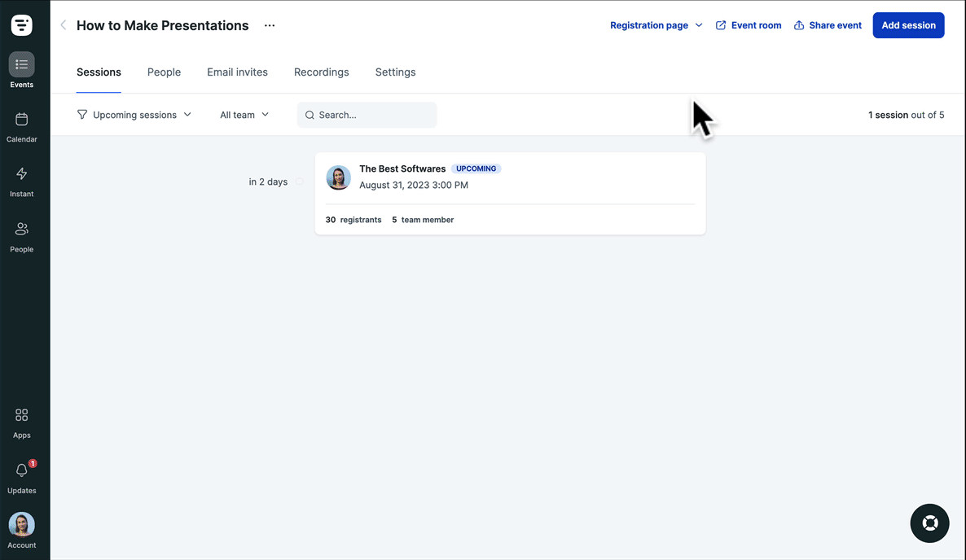This screenshot has height=560, width=966.
Task: Switch to the Email invites tab
Action: click(x=237, y=72)
